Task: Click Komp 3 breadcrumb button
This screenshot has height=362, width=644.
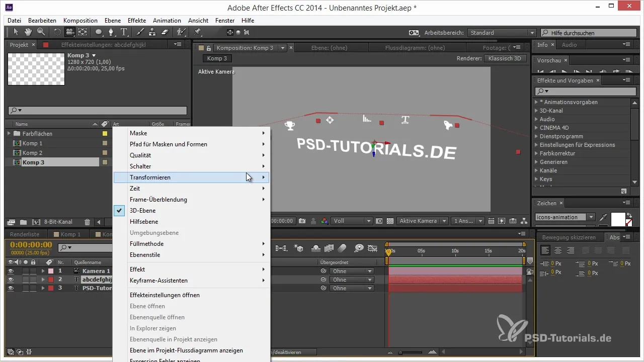Action: click(217, 58)
